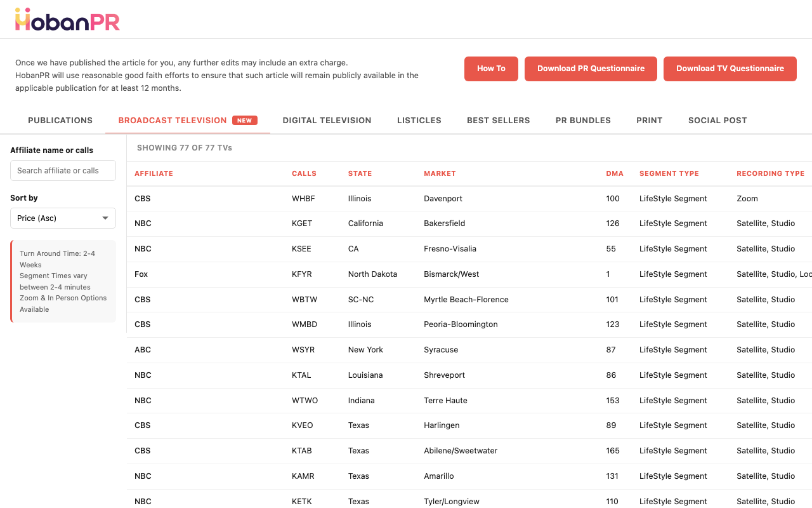Open the Sort by Price dropdown

(x=63, y=218)
